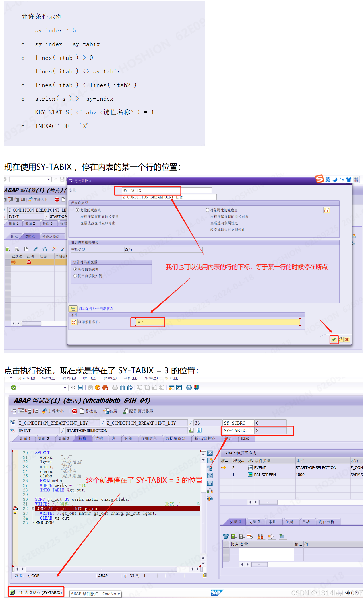Image resolution: width=364 pixels, height=599 pixels.
Task: Open command field dropdown in SAP toolbar
Action: pyautogui.click(x=65, y=387)
